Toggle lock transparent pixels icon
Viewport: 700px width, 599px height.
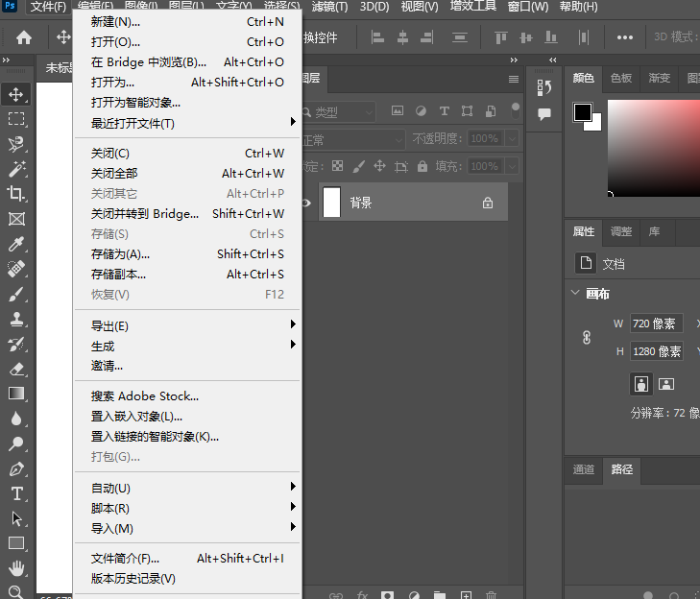point(337,166)
